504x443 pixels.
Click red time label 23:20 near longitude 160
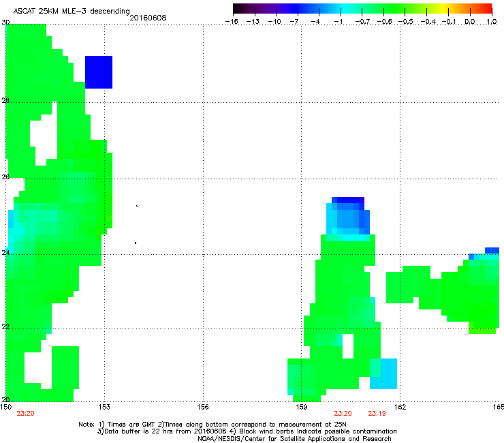coord(343,414)
